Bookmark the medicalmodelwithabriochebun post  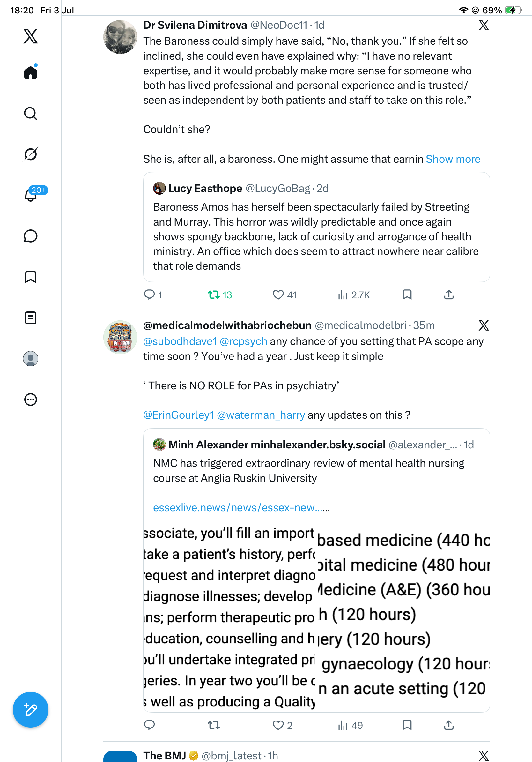[407, 725]
